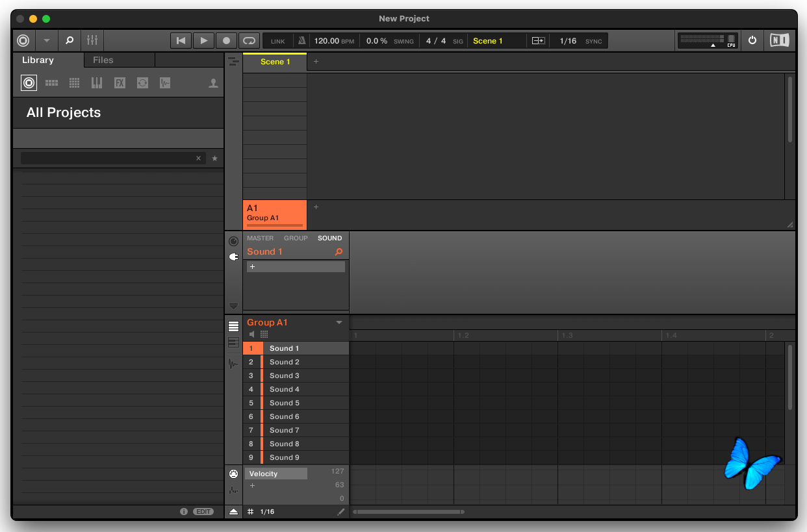Open the Mixer view icon

tap(92, 40)
